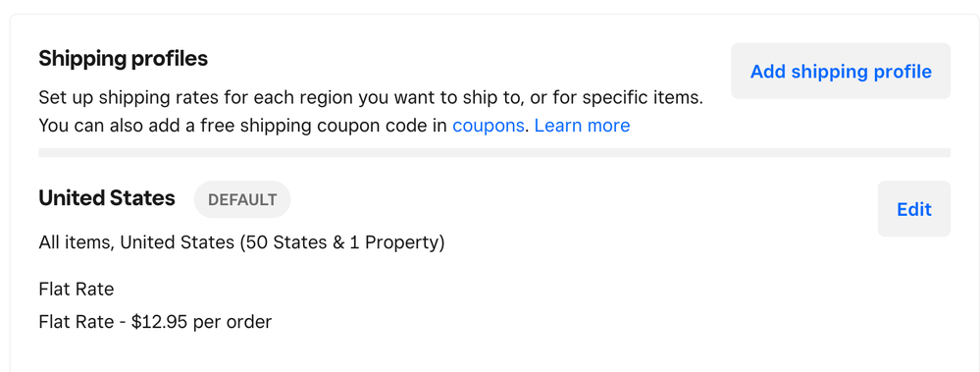This screenshot has width=980, height=372.
Task: Click the standalone Flat Rate label
Action: pyautogui.click(x=77, y=290)
